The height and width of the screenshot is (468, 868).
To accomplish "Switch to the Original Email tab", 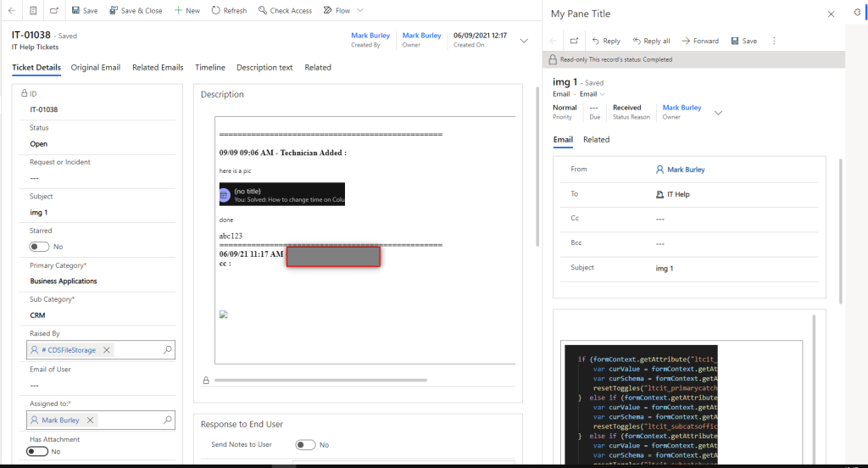I will point(96,68).
